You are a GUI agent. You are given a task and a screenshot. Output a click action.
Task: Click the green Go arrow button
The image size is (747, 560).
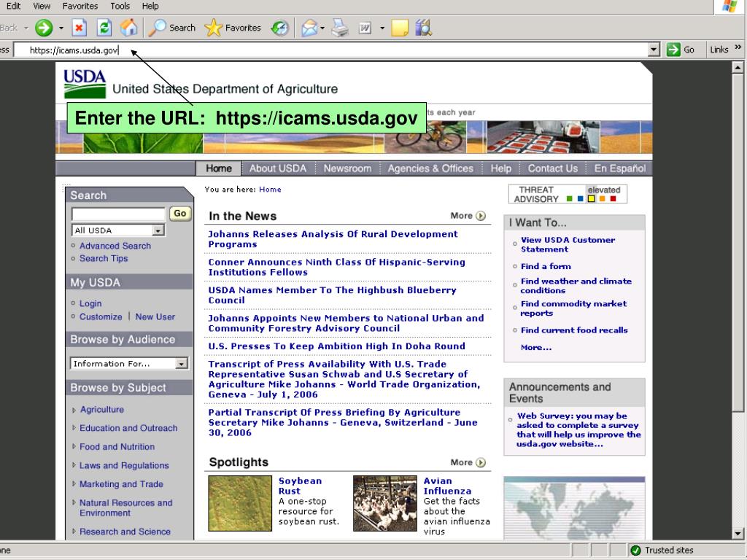click(673, 50)
